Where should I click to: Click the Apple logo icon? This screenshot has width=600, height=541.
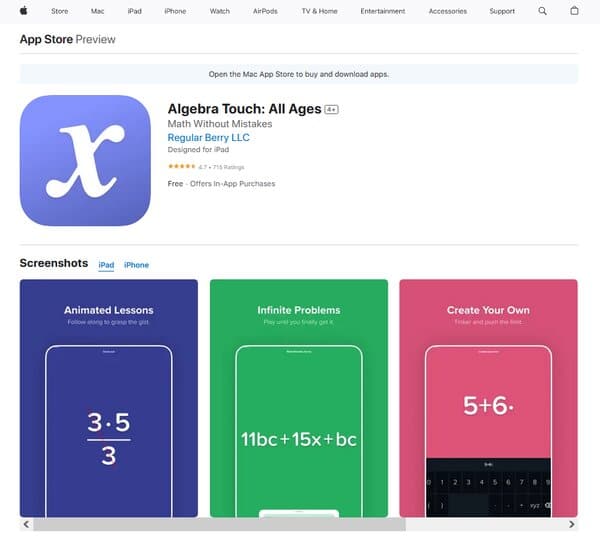pyautogui.click(x=24, y=11)
